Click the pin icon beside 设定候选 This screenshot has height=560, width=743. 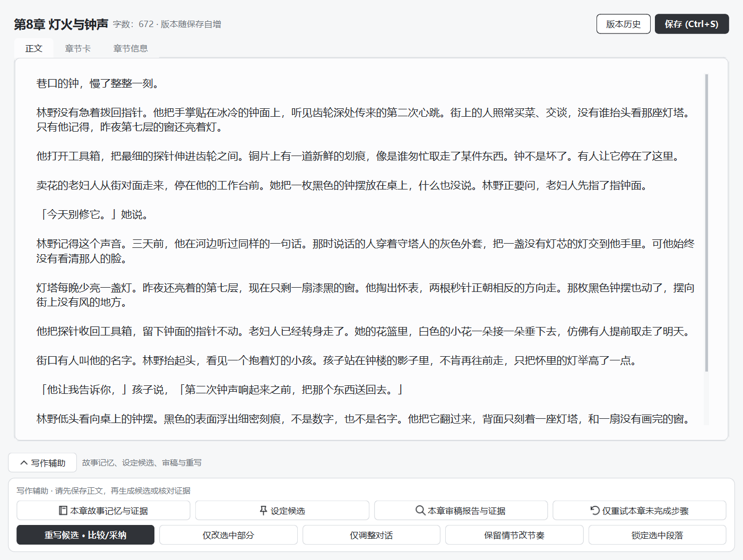(263, 511)
